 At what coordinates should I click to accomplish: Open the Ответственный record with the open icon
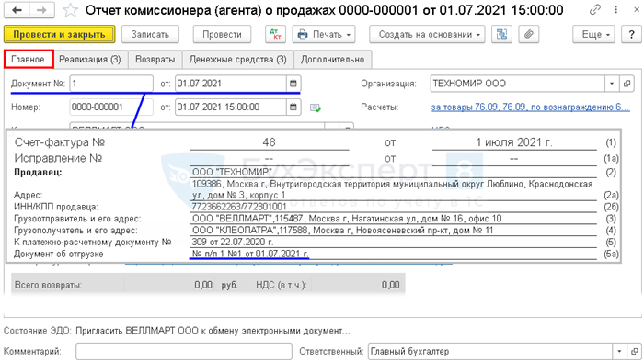(635, 352)
